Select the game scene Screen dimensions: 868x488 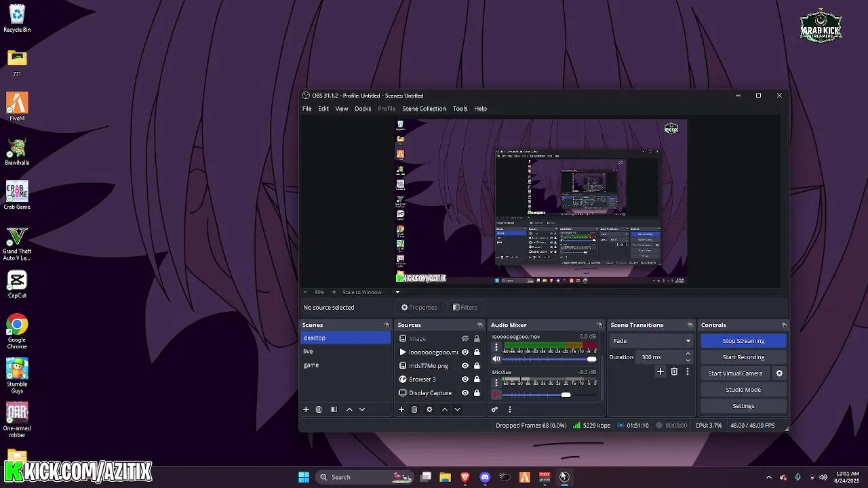pos(346,365)
